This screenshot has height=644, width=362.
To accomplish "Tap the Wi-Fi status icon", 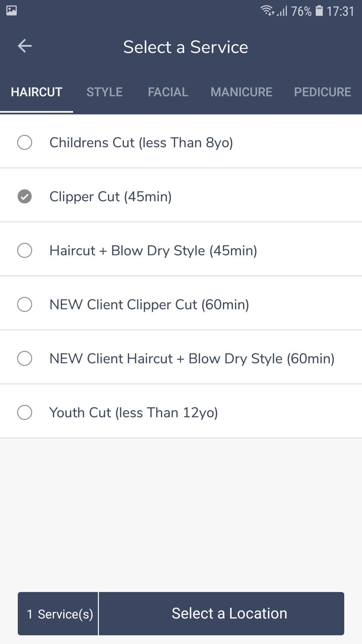I will (267, 11).
